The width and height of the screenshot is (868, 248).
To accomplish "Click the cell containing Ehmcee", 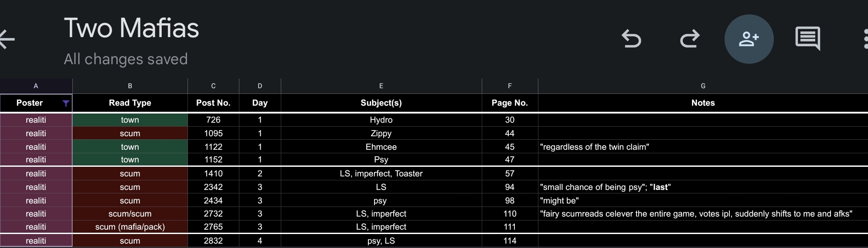I will click(381, 147).
